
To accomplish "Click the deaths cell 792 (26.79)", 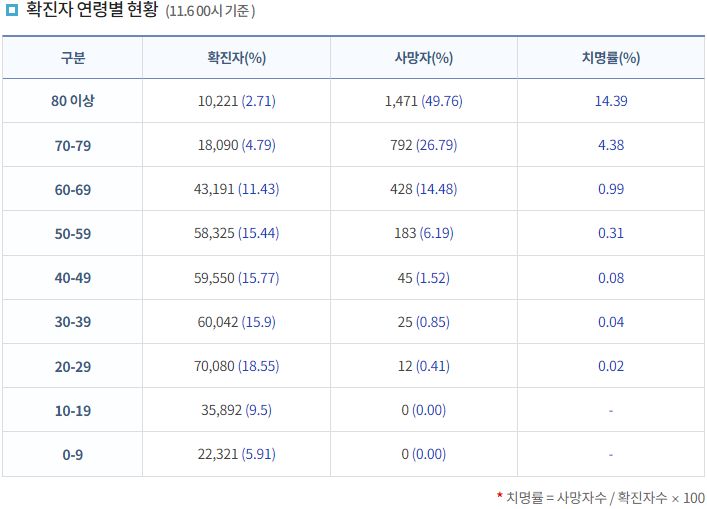I will click(x=423, y=145).
